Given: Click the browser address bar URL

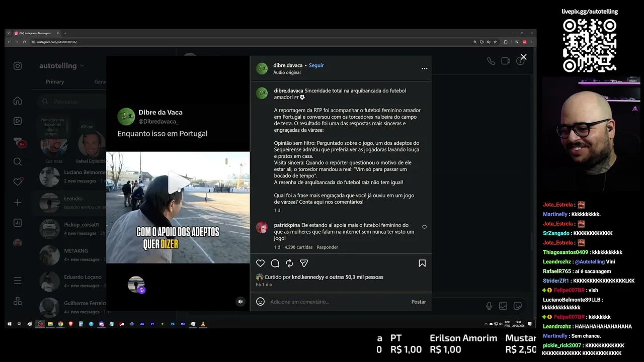Looking at the screenshot, I should (x=57, y=42).
